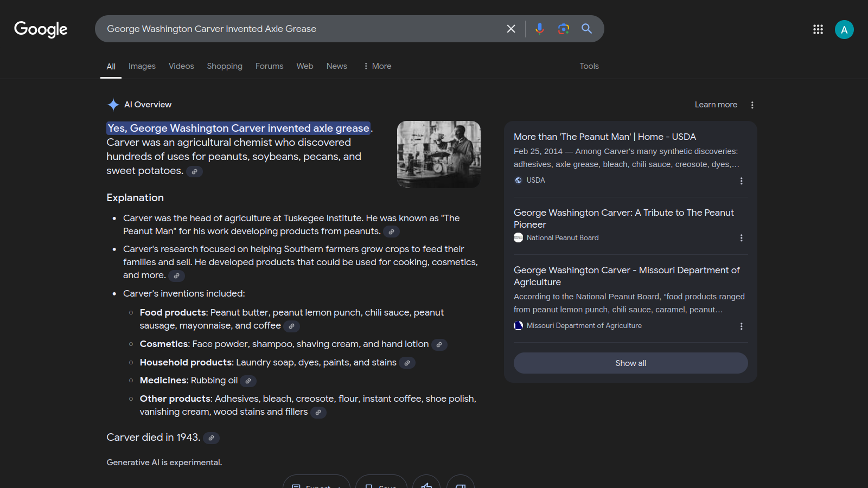The image size is (868, 488).
Task: Open source link after 'hand lotion'
Action: click(x=439, y=344)
